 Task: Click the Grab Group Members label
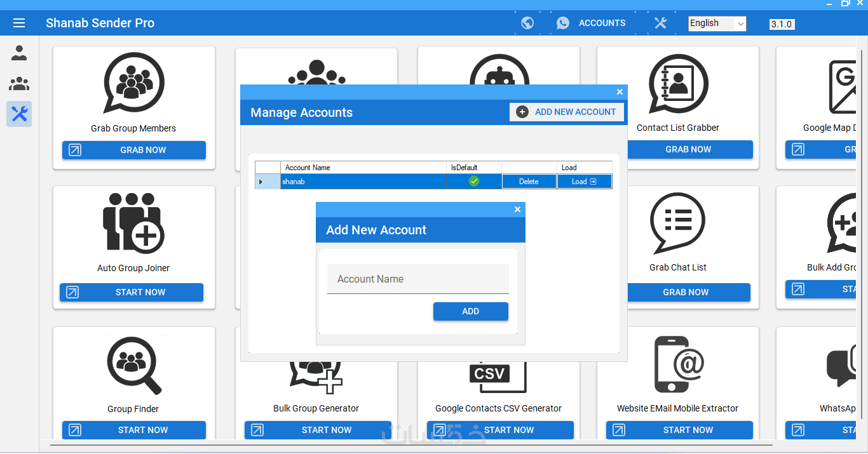pyautogui.click(x=133, y=128)
